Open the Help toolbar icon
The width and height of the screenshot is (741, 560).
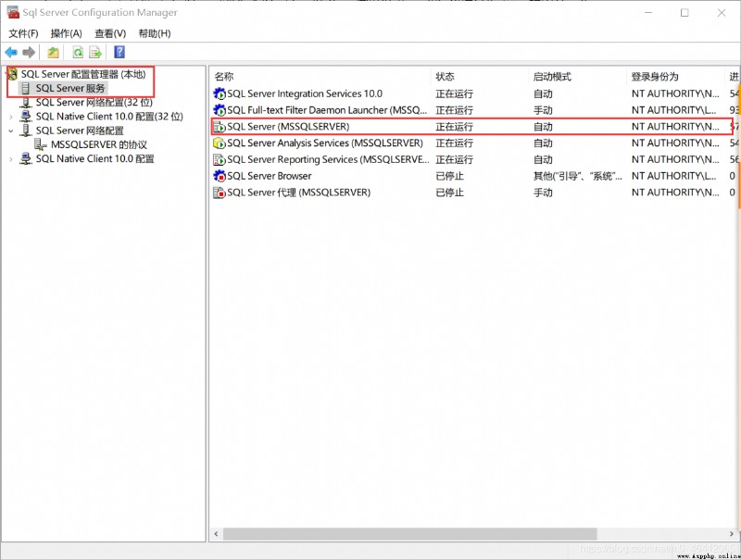(119, 52)
